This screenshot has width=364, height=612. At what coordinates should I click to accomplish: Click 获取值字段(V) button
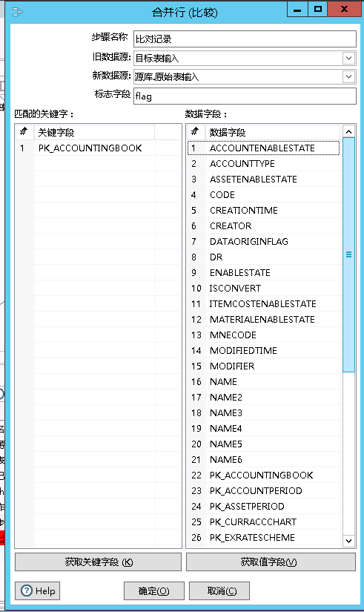click(x=271, y=562)
